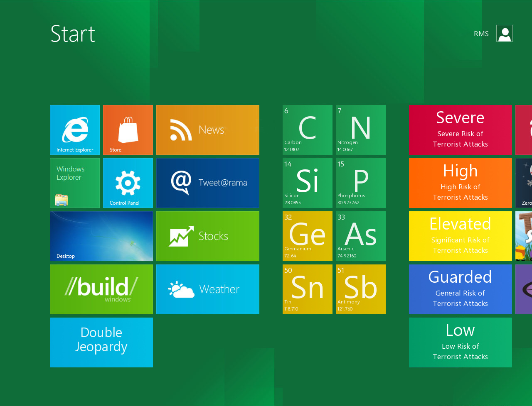This screenshot has height=406, width=532.
Task: Launch the Tweet@rama tile
Action: point(208,183)
